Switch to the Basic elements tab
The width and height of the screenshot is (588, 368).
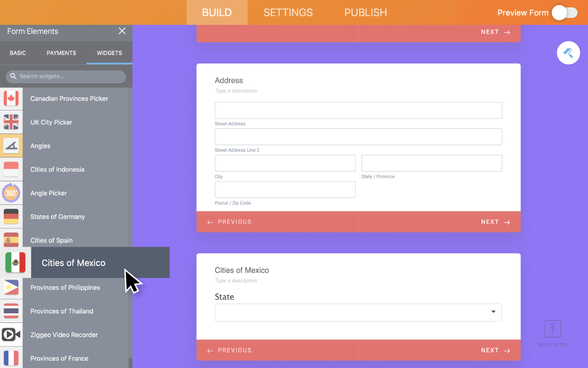[x=18, y=53]
